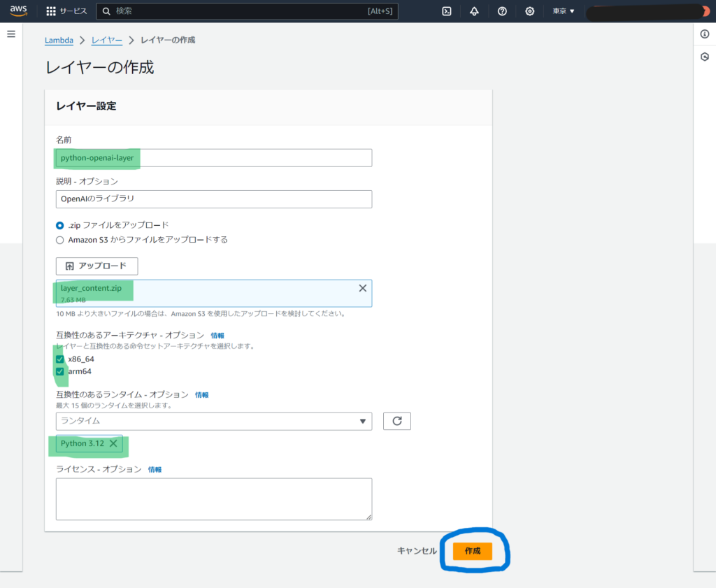Open the info panel icon on right sidebar
The height and width of the screenshot is (588, 716).
pos(704,34)
